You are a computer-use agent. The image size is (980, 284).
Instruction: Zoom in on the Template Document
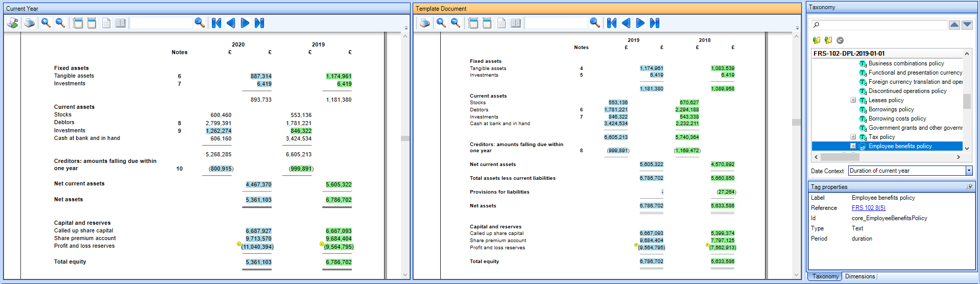441,23
